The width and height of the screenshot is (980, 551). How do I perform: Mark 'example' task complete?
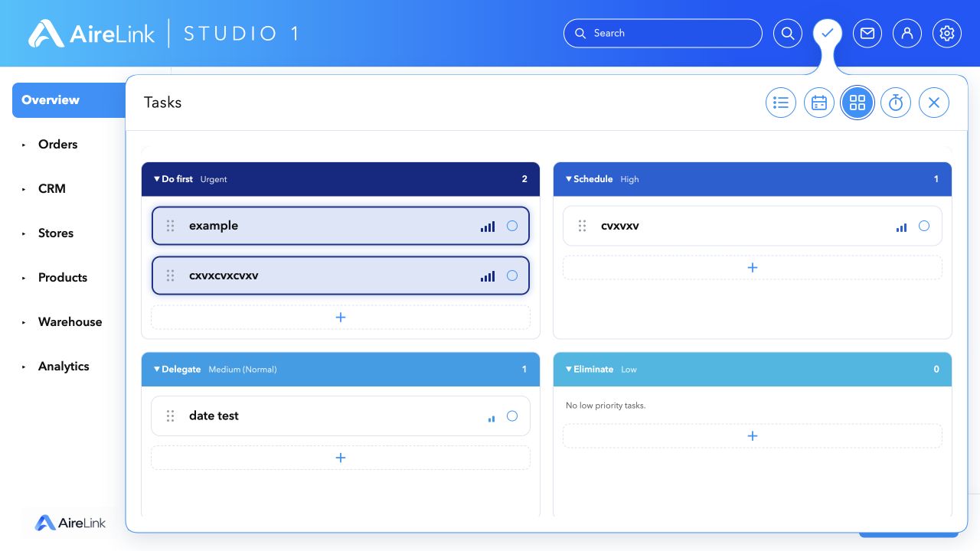[512, 226]
